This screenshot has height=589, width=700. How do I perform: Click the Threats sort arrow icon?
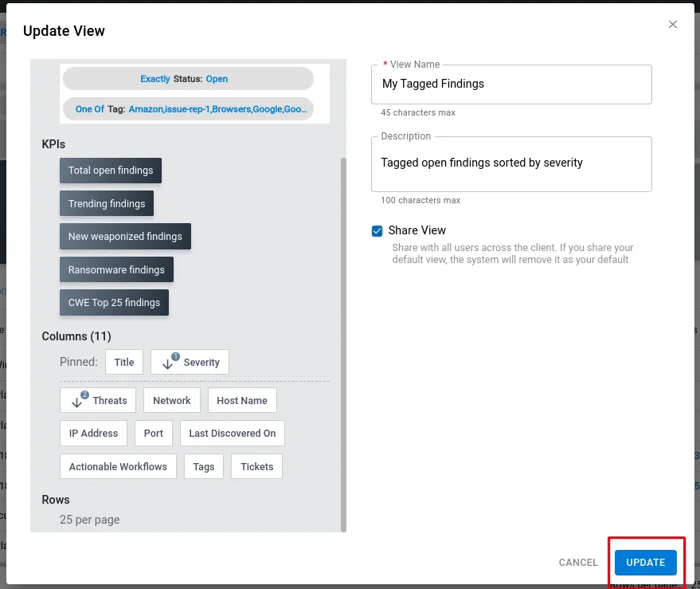pyautogui.click(x=76, y=402)
